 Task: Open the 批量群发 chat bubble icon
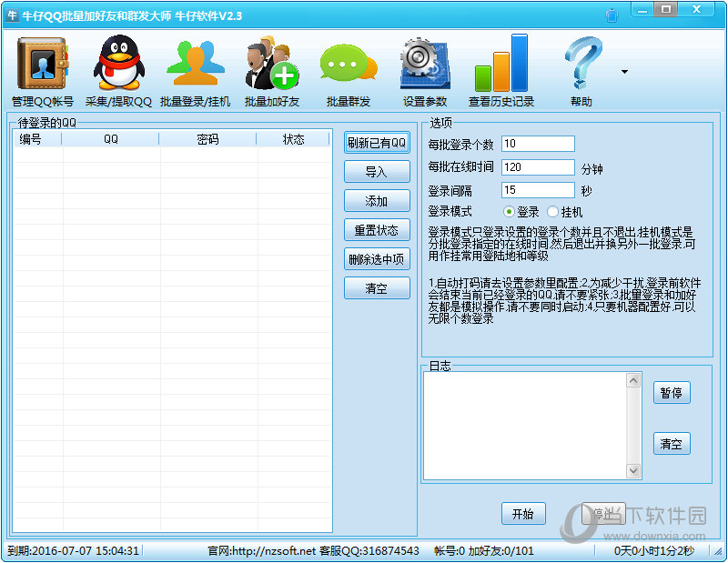[349, 64]
